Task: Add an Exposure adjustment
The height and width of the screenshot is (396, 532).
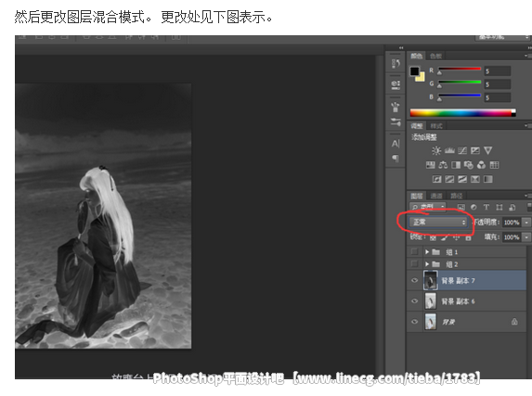Action: pyautogui.click(x=475, y=150)
